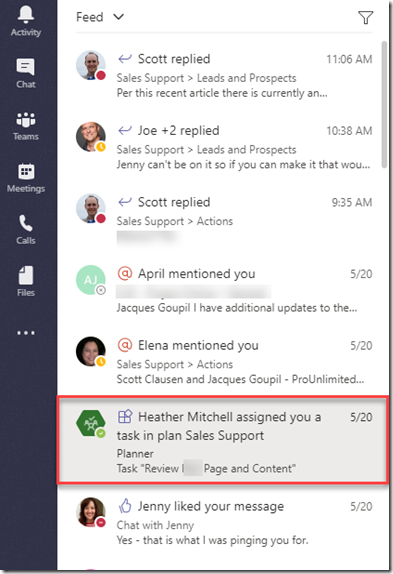The image size is (393, 574).
Task: Open April mentioned you notification
Action: click(x=224, y=290)
